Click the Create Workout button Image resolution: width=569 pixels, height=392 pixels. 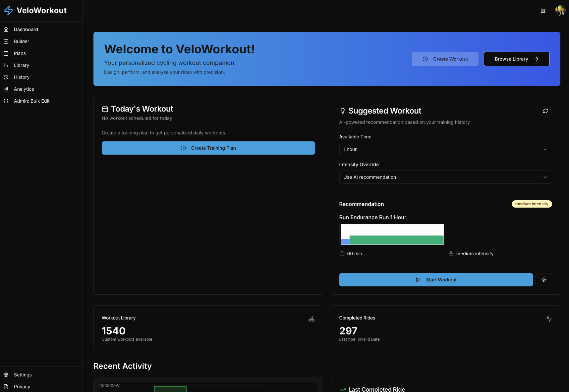pyautogui.click(x=445, y=59)
